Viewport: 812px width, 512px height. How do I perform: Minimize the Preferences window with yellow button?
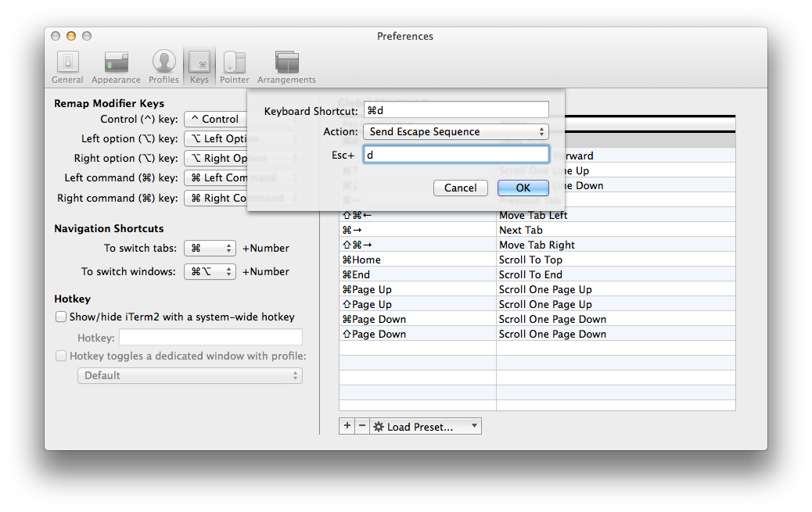pyautogui.click(x=71, y=36)
